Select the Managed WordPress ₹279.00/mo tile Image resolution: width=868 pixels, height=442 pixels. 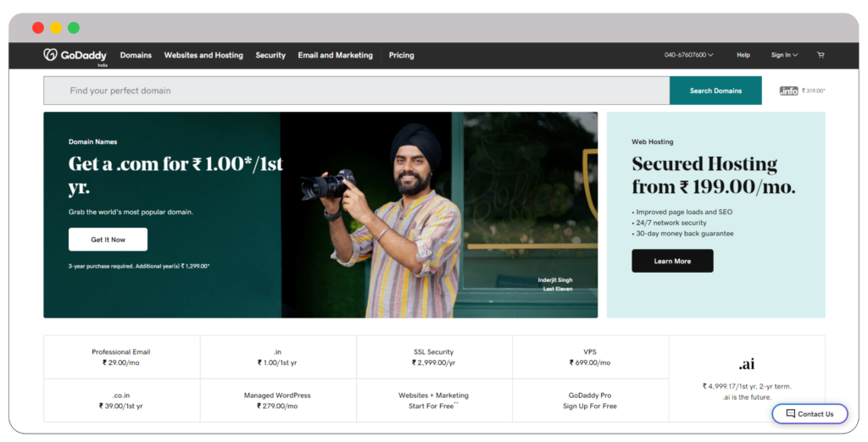[277, 401]
